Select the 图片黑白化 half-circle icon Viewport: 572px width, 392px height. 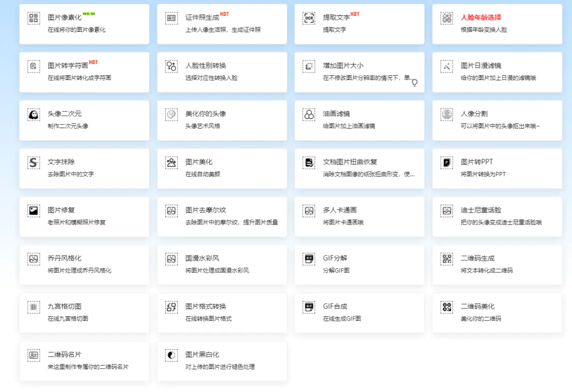point(172,355)
